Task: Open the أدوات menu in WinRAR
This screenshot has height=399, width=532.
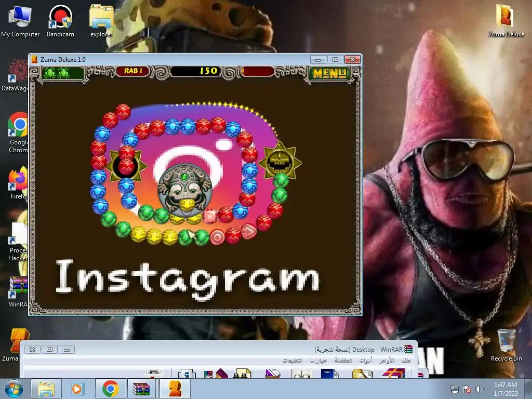Action: (365, 361)
